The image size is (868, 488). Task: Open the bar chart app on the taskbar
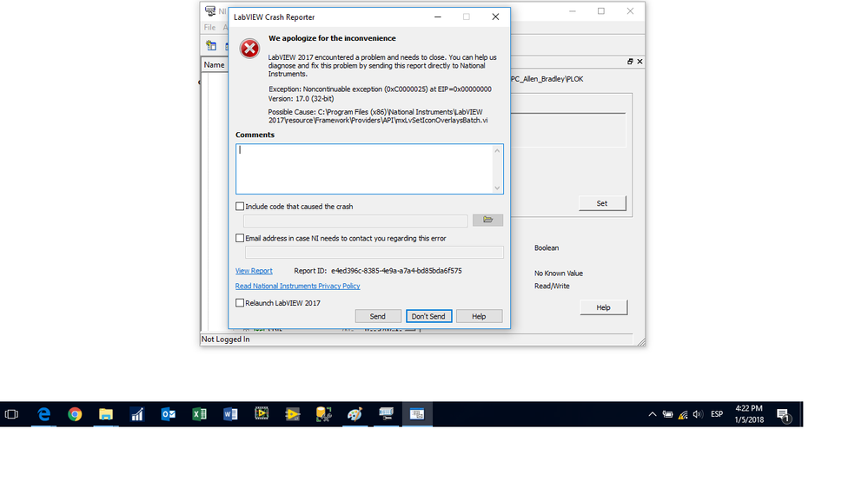136,414
